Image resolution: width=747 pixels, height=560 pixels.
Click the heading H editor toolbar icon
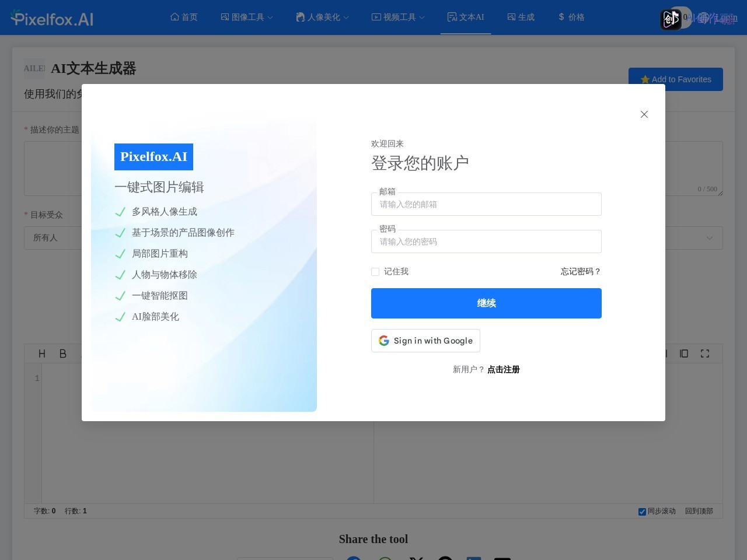[42, 353]
